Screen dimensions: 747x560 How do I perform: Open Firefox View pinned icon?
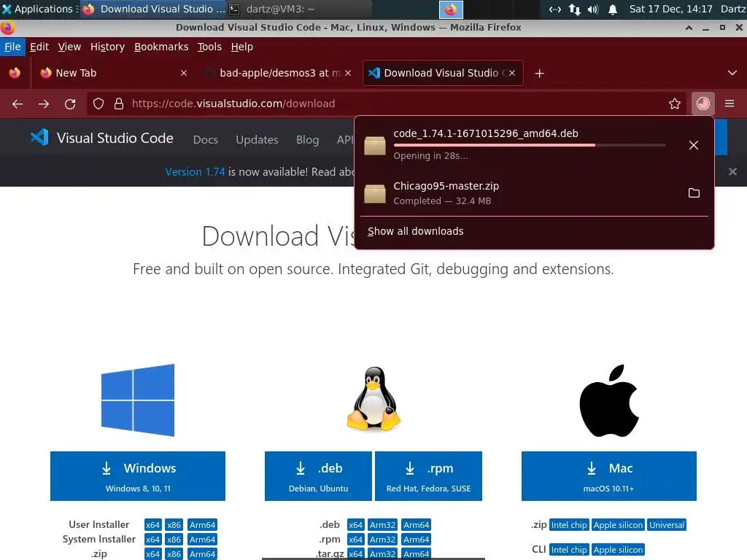[x=15, y=73]
